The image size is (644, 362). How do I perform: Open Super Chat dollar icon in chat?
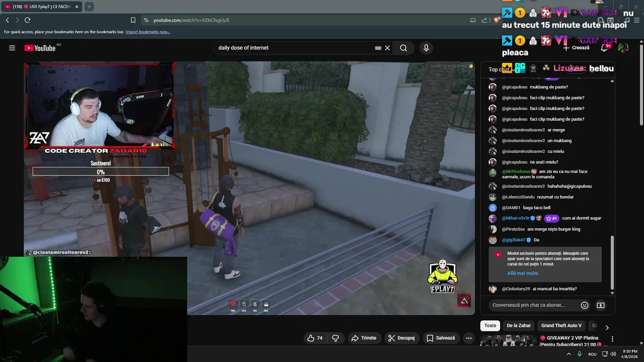tap(601, 305)
